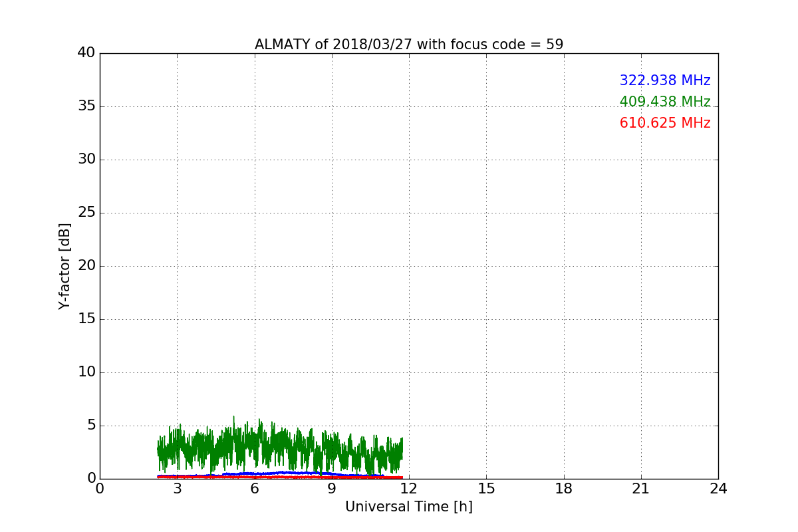The height and width of the screenshot is (532, 798).
Task: Click the y-axis tick label 40
Action: click(86, 53)
